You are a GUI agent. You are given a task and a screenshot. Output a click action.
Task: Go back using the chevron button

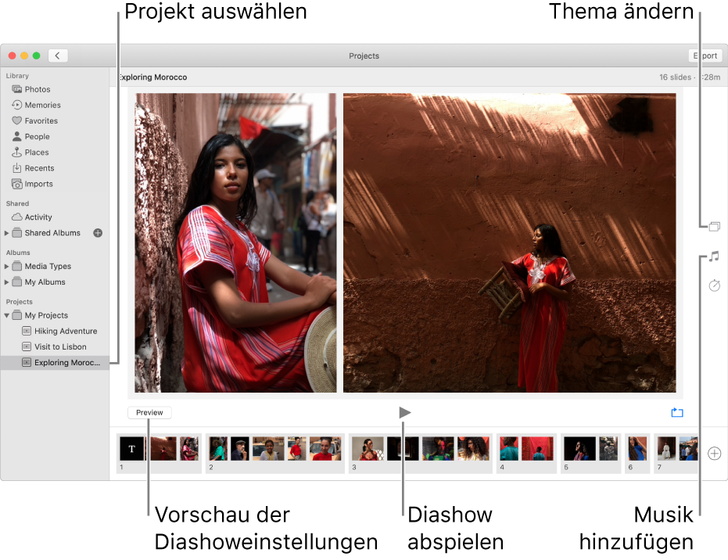point(58,56)
